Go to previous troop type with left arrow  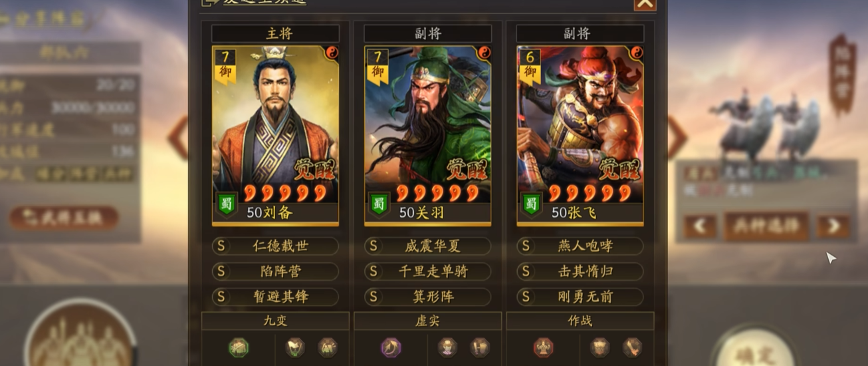700,226
